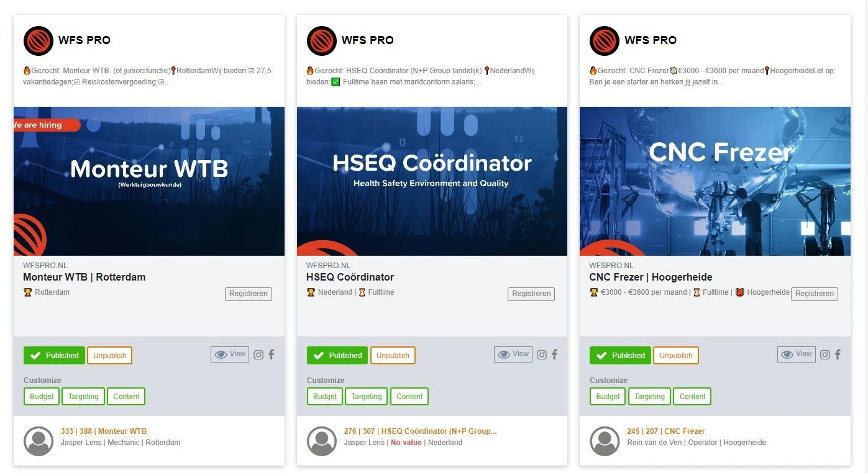Image resolution: width=868 pixels, height=473 pixels.
Task: Open the Facebook icon on the HSEQ Coördinator card
Action: (x=555, y=355)
